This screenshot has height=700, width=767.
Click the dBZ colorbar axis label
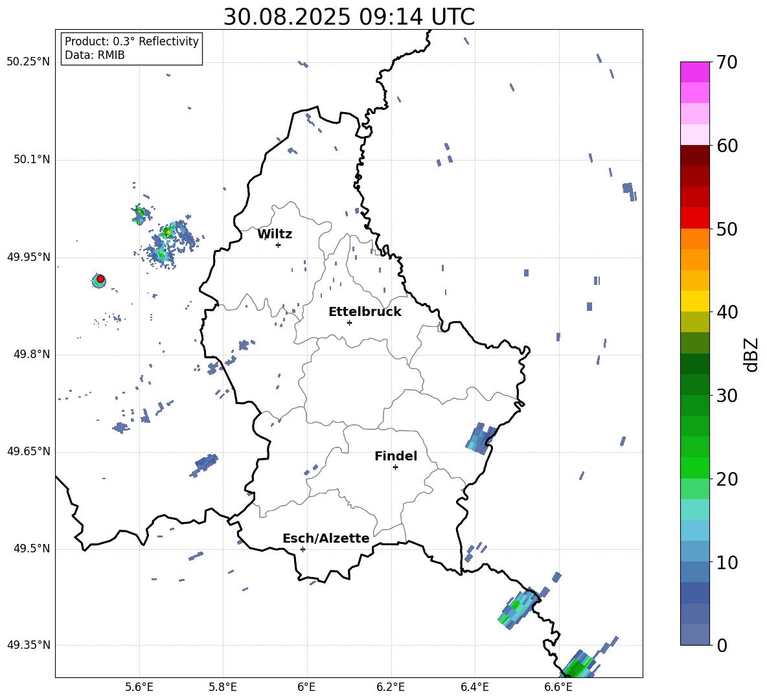[751, 354]
